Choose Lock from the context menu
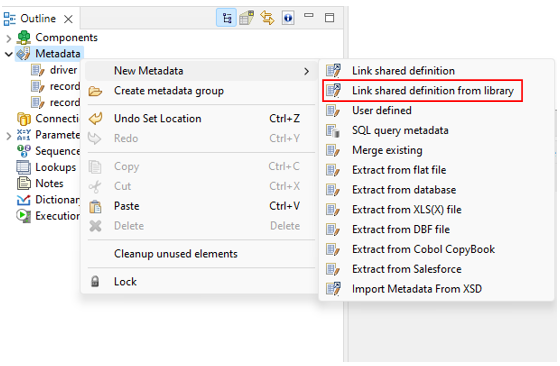The height and width of the screenshot is (366, 560). pos(201,282)
